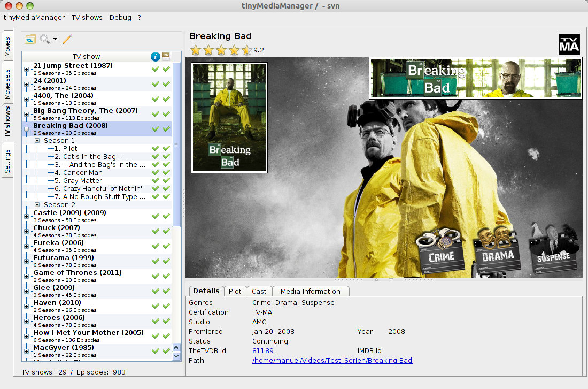Click the image-column checkmark for Cancer Man
Viewport: 588px width, 389px height.
(x=166, y=172)
